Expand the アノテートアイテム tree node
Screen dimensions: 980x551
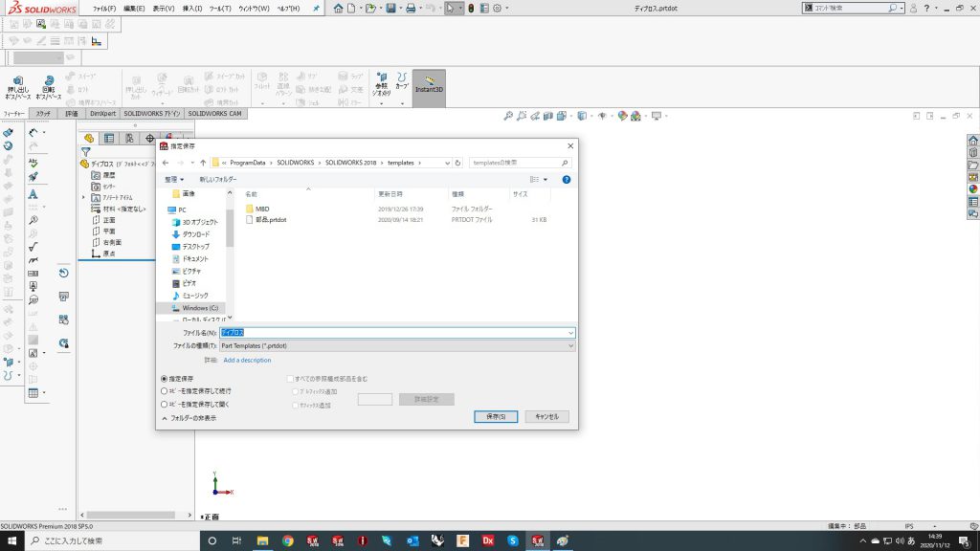84,197
